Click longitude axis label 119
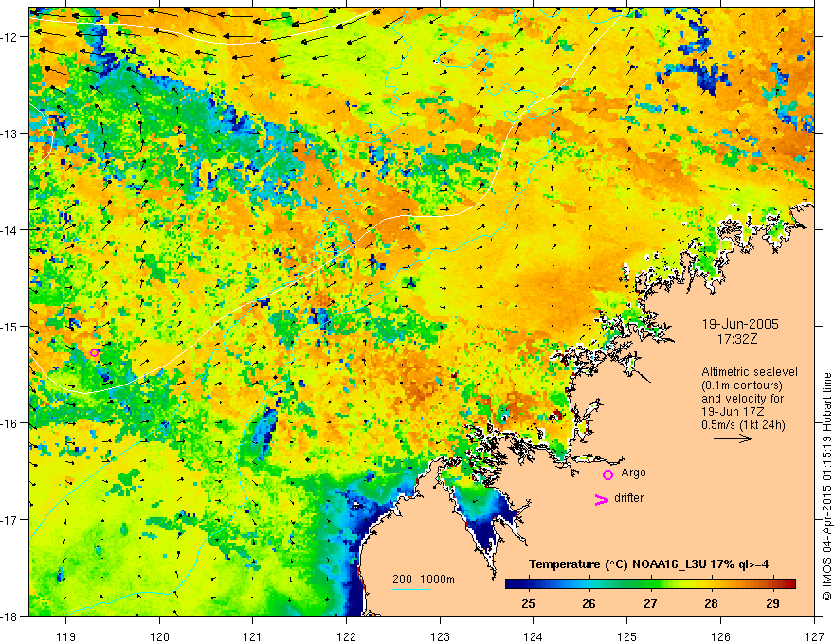This screenshot has width=834, height=644. (x=66, y=636)
